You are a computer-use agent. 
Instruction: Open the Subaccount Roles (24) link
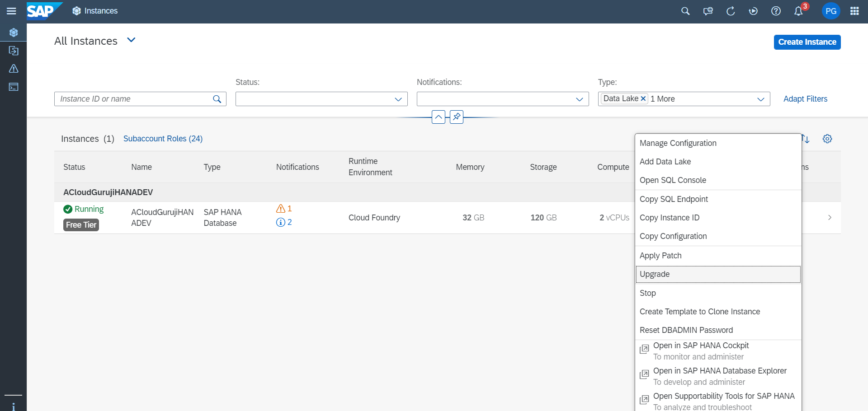coord(163,139)
